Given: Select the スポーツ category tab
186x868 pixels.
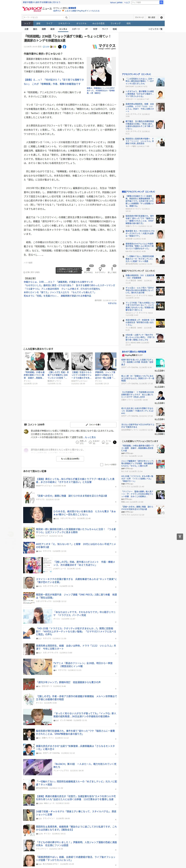Looking at the screenshot, I should 76,29.
